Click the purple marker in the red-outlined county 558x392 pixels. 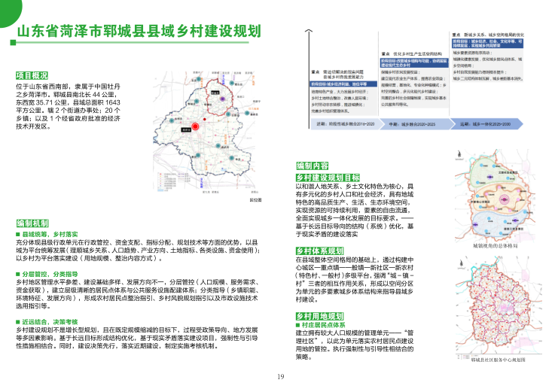(222, 99)
